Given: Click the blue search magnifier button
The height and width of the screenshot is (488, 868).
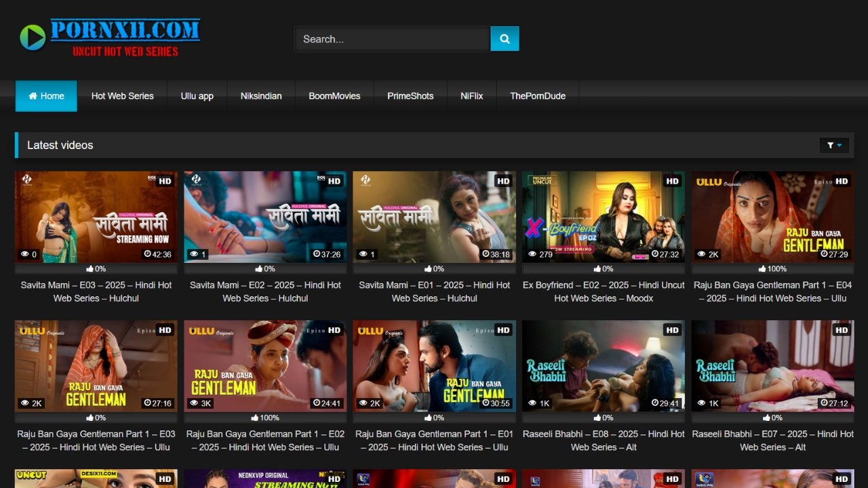Looking at the screenshot, I should point(505,39).
